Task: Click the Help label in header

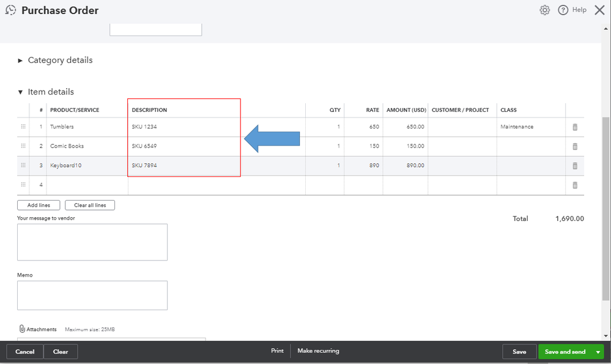Action: [x=579, y=10]
